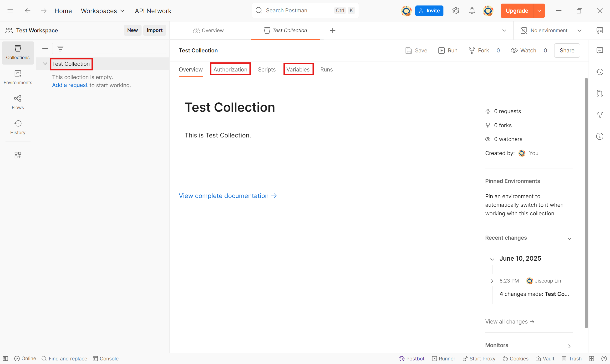Screen dimensions: 610x364
Task: Open the History sidebar panel
Action: (18, 127)
